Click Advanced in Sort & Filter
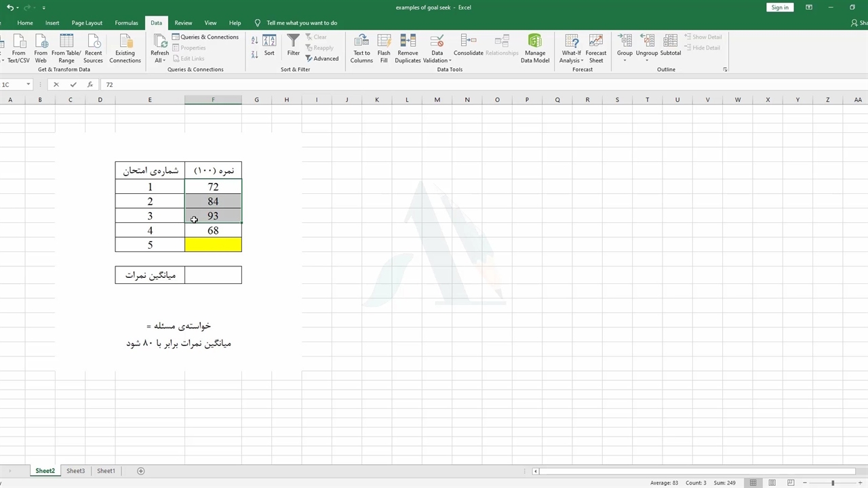This screenshot has height=488, width=868. pos(322,59)
